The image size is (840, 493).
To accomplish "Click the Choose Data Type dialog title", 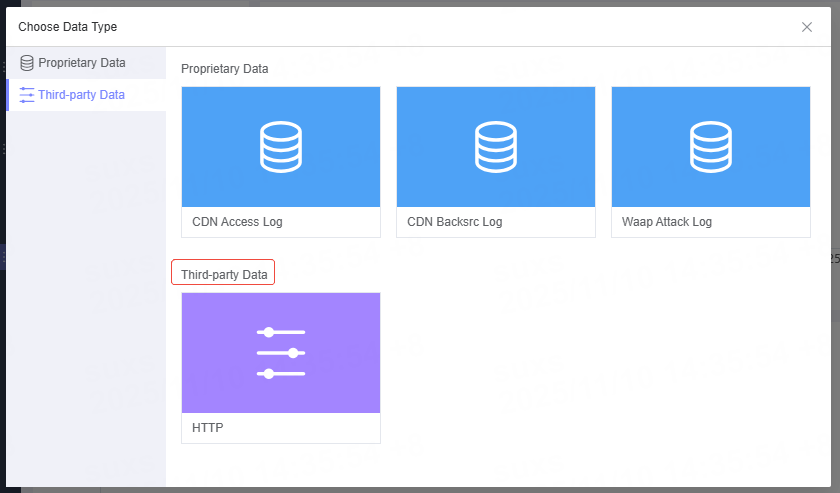I will (67, 27).
